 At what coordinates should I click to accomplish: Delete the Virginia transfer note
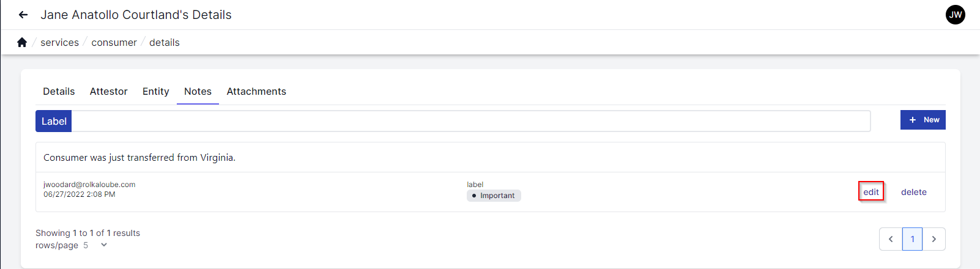913,192
